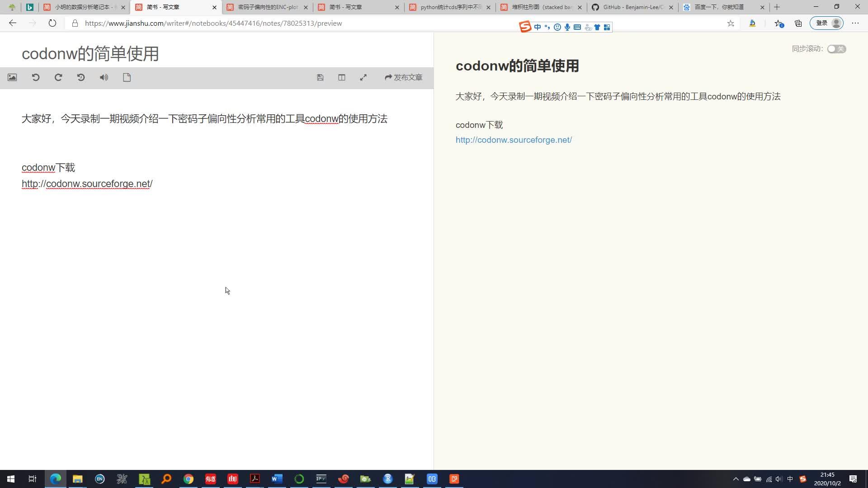Open the Sogou input toolbox menu
This screenshot has height=488, width=868.
pyautogui.click(x=606, y=27)
